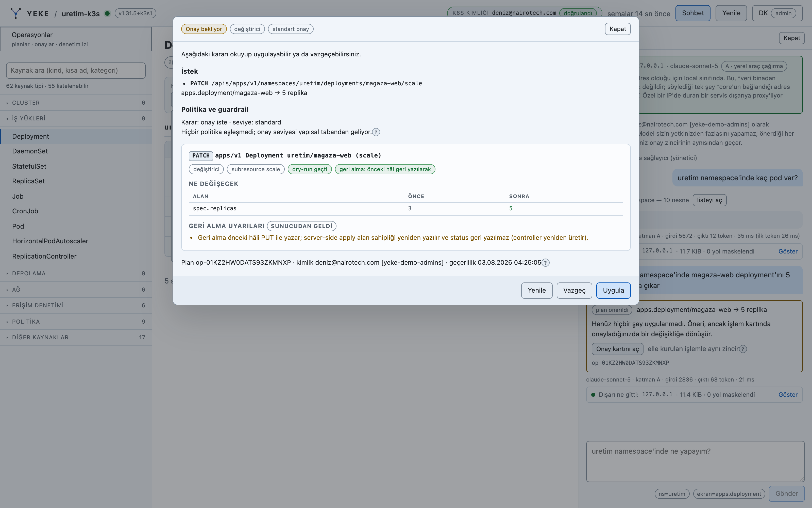The height and width of the screenshot is (508, 812).
Task: Open Job resource list
Action: click(x=76, y=196)
